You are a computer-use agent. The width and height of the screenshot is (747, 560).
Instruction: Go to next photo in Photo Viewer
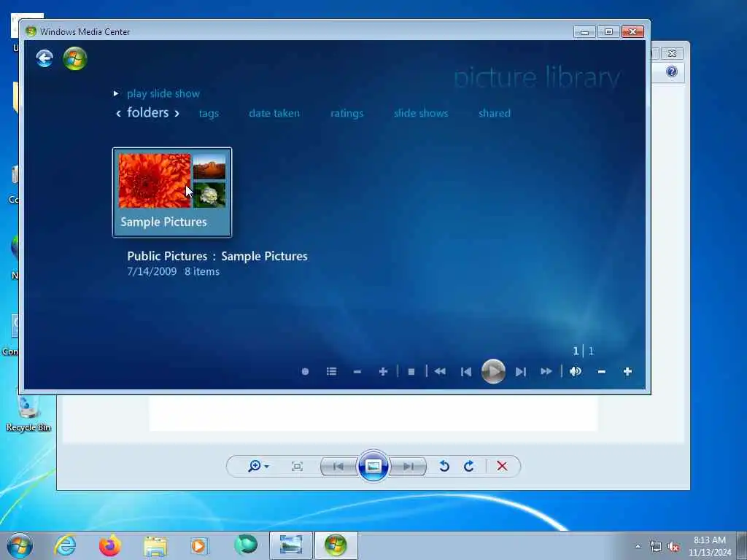pos(409,466)
